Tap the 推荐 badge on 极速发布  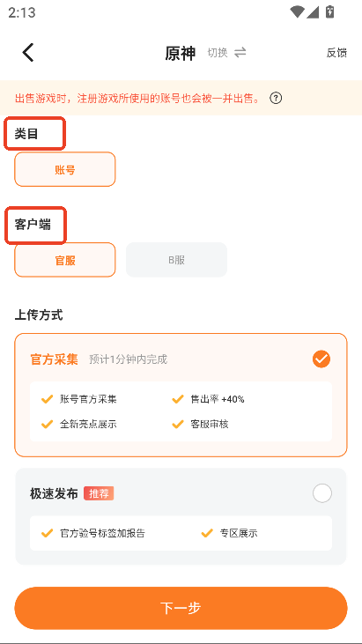click(x=99, y=493)
